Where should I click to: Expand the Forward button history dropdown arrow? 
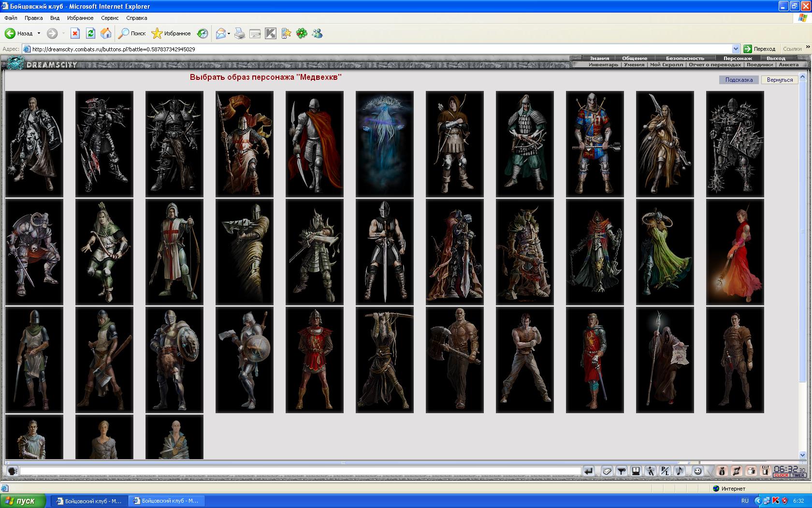63,33
